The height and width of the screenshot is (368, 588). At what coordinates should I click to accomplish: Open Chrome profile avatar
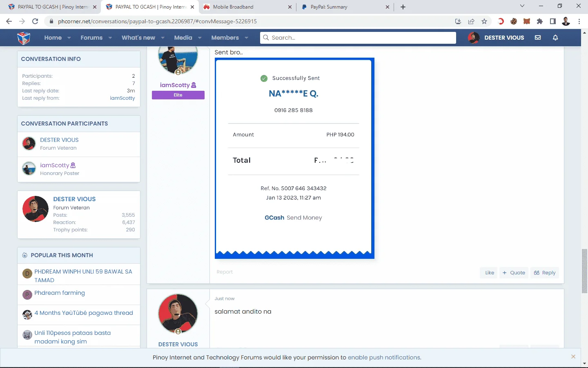point(566,21)
